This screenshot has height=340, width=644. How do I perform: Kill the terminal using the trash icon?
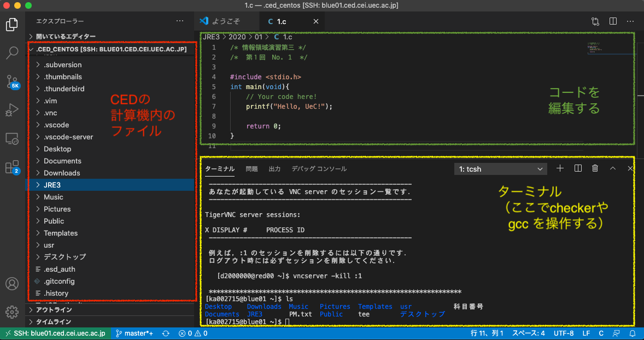595,168
